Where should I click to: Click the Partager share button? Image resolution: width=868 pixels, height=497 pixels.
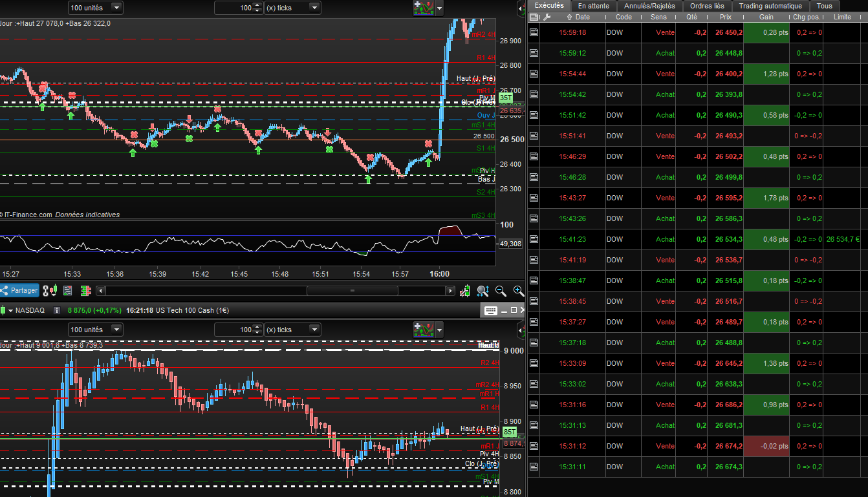(19, 291)
